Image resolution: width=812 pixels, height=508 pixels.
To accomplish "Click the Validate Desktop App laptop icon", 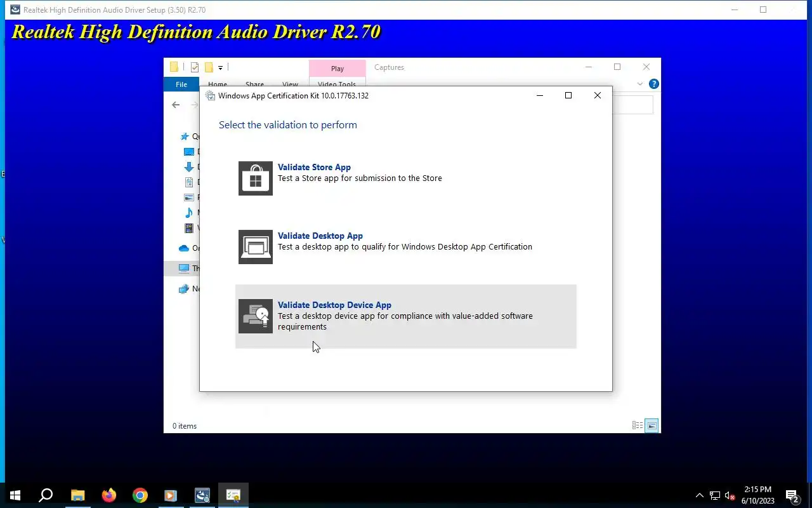I will (256, 246).
